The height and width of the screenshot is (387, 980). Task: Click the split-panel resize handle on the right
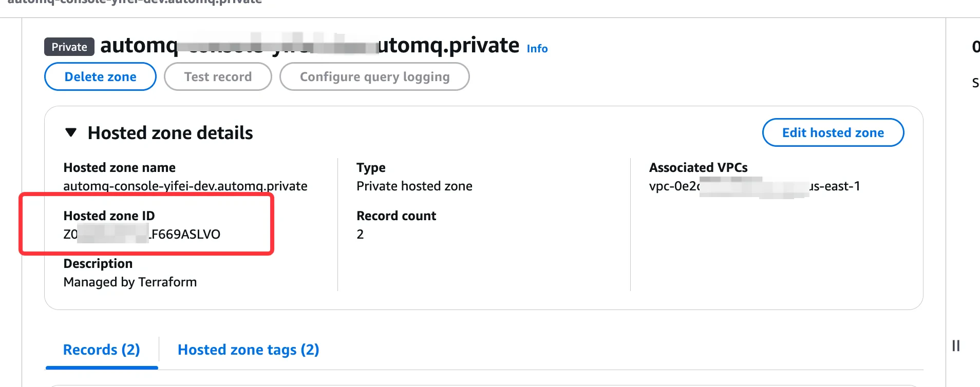pos(955,345)
